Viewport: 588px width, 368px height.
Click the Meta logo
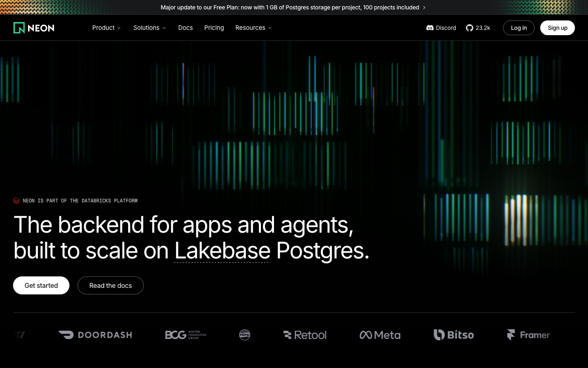(x=380, y=335)
